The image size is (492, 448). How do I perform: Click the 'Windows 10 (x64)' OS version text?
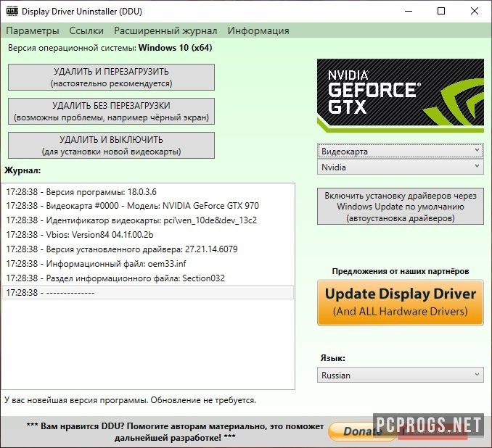(176, 48)
